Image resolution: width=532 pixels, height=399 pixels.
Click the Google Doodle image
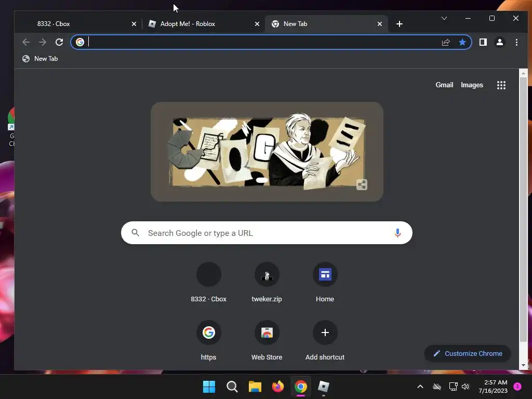(267, 152)
